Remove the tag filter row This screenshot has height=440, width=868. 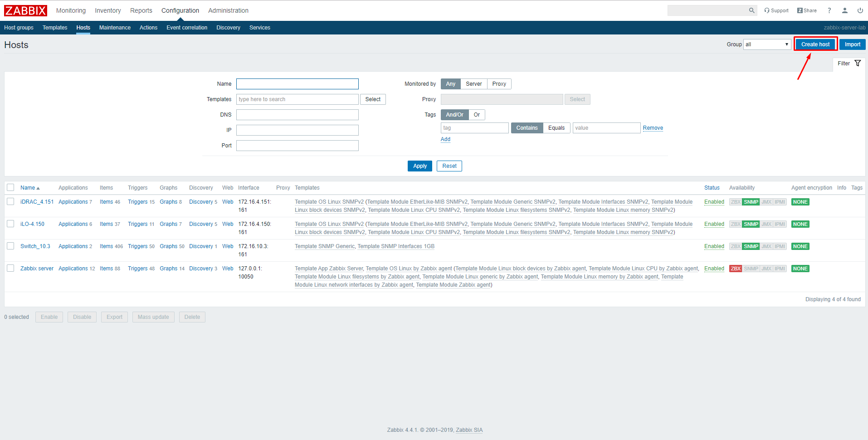tap(653, 128)
